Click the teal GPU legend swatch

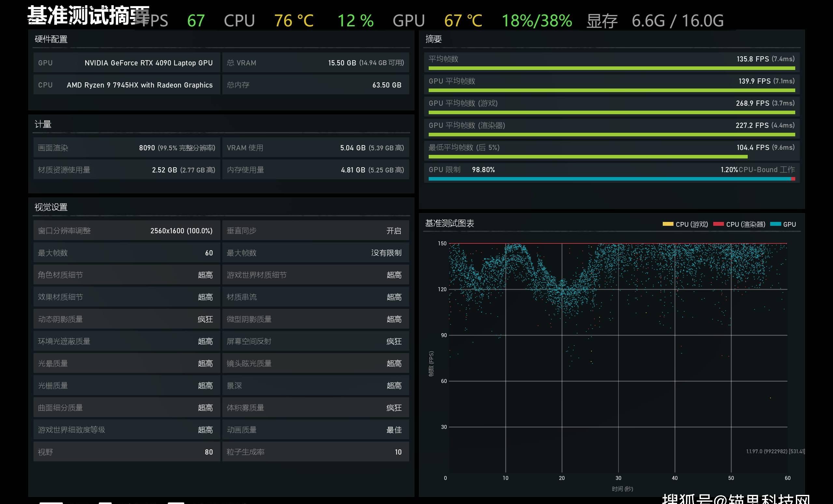click(x=775, y=224)
